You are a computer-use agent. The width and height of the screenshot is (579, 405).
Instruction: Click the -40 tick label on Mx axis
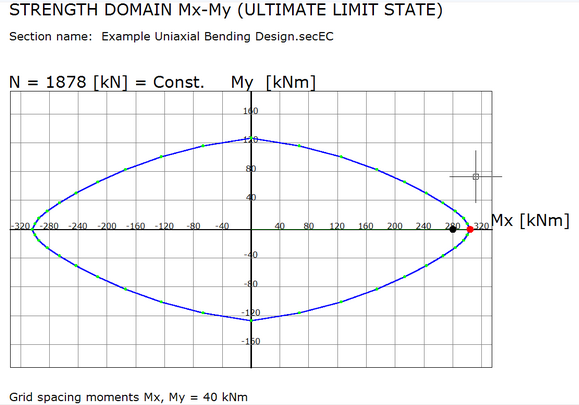pos(222,226)
